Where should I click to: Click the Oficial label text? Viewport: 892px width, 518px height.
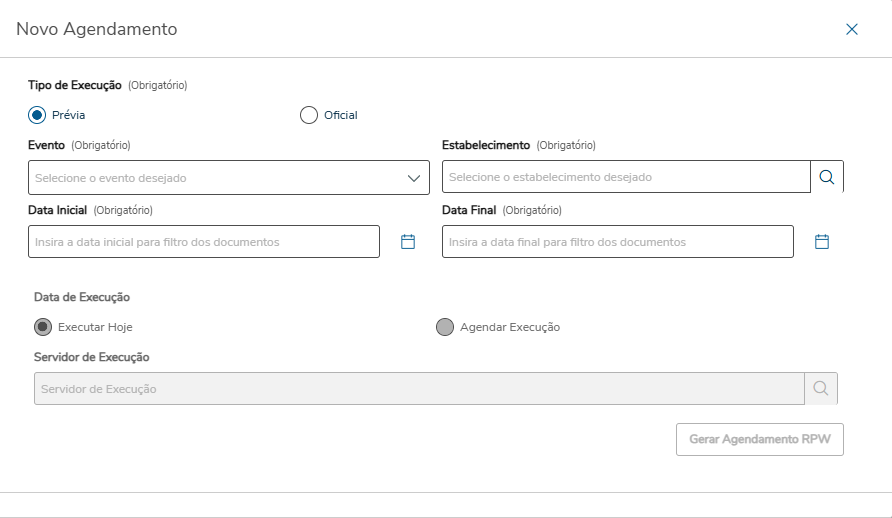click(x=341, y=115)
